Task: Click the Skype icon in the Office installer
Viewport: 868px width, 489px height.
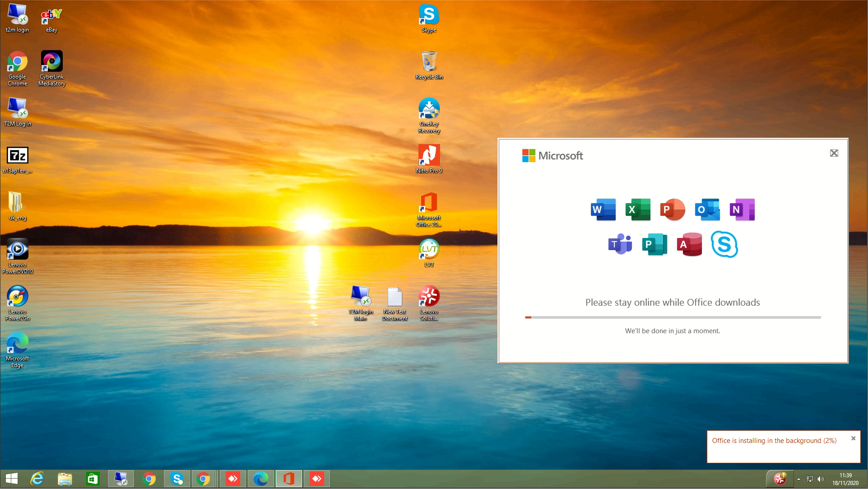Action: coord(724,244)
